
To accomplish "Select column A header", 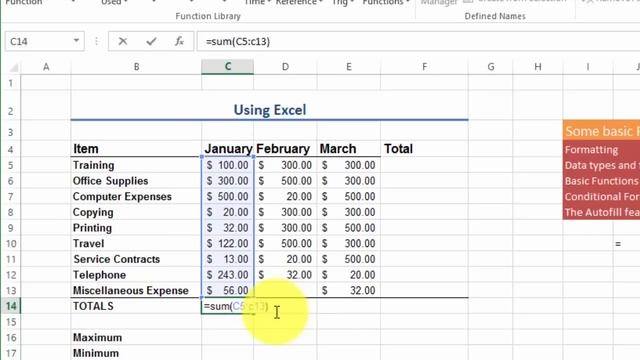I will coord(46,67).
